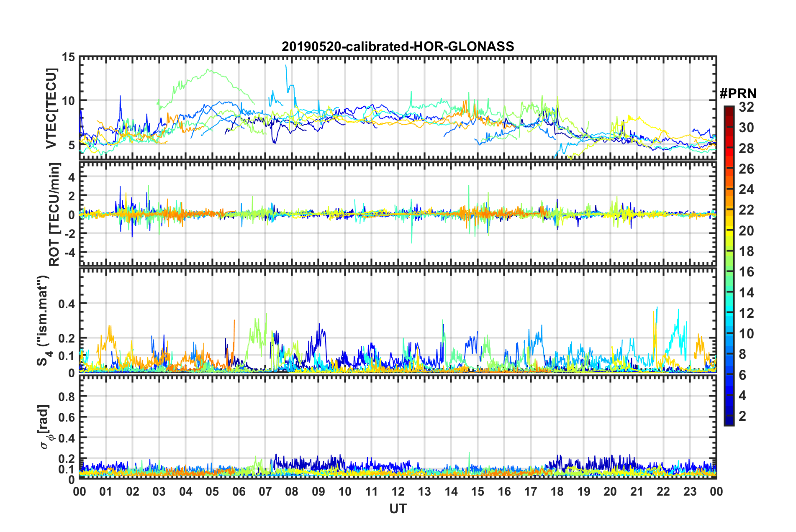Click colorbar tick label 10
The image size is (796, 532).
(x=746, y=334)
